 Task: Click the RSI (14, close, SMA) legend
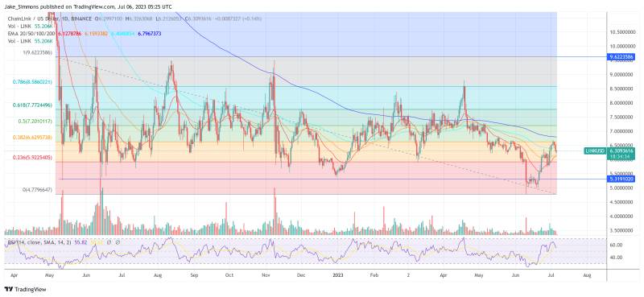point(39,243)
